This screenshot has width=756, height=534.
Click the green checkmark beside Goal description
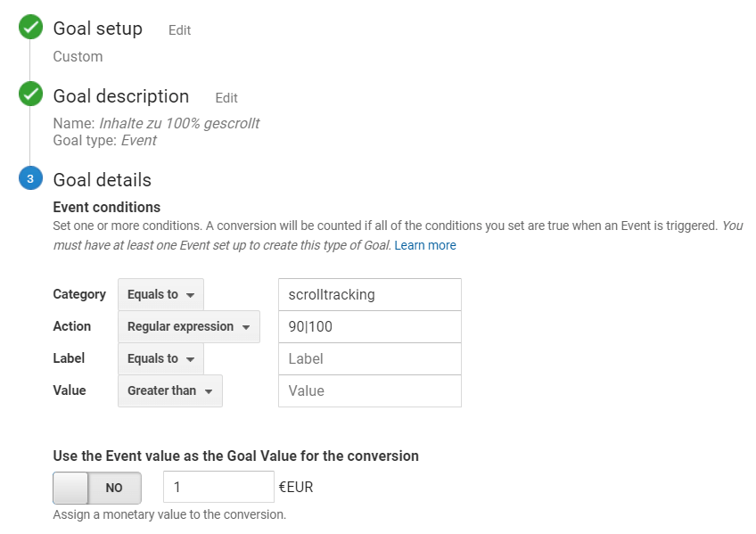(x=31, y=94)
